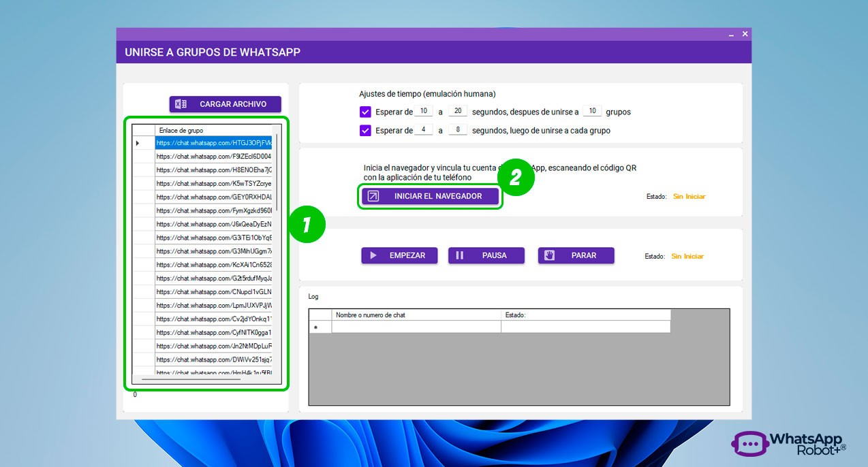
Task: Edit the maximum wait field showing 20
Action: coord(458,111)
